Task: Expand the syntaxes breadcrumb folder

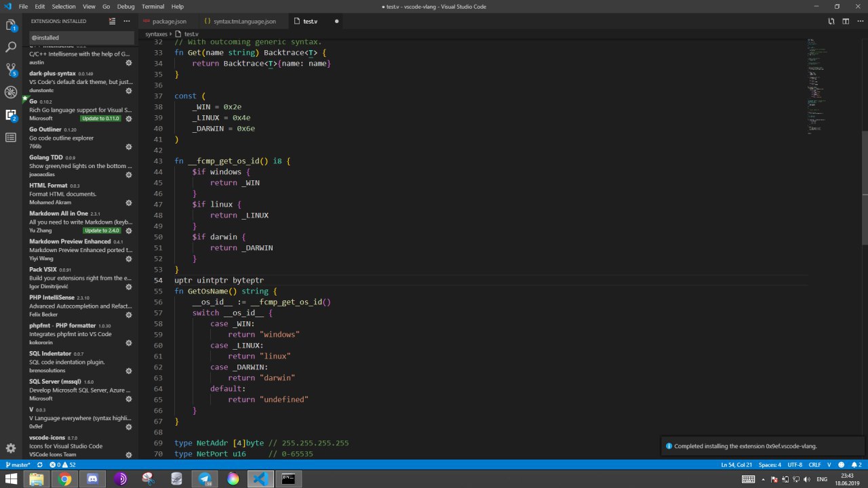Action: pyautogui.click(x=156, y=34)
